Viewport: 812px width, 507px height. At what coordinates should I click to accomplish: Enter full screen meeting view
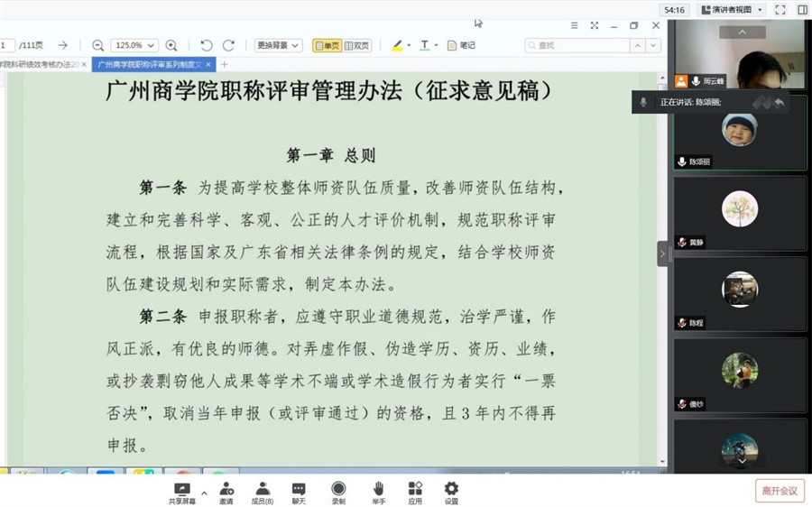click(780, 10)
